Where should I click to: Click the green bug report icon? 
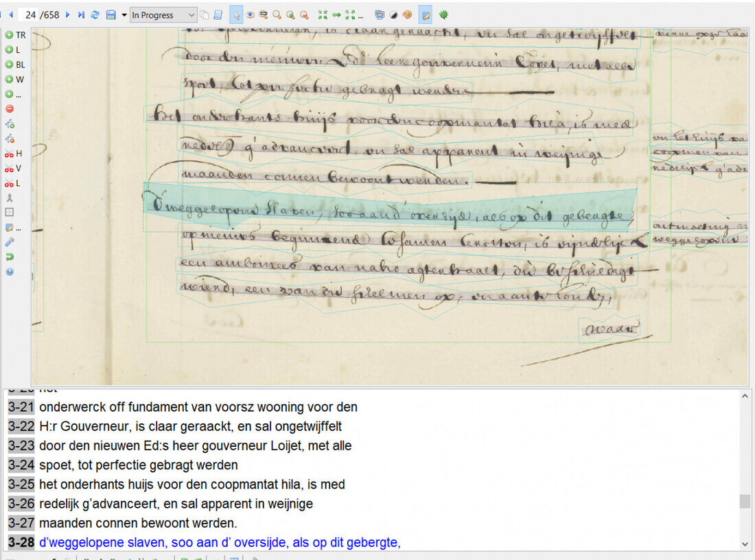tap(443, 15)
